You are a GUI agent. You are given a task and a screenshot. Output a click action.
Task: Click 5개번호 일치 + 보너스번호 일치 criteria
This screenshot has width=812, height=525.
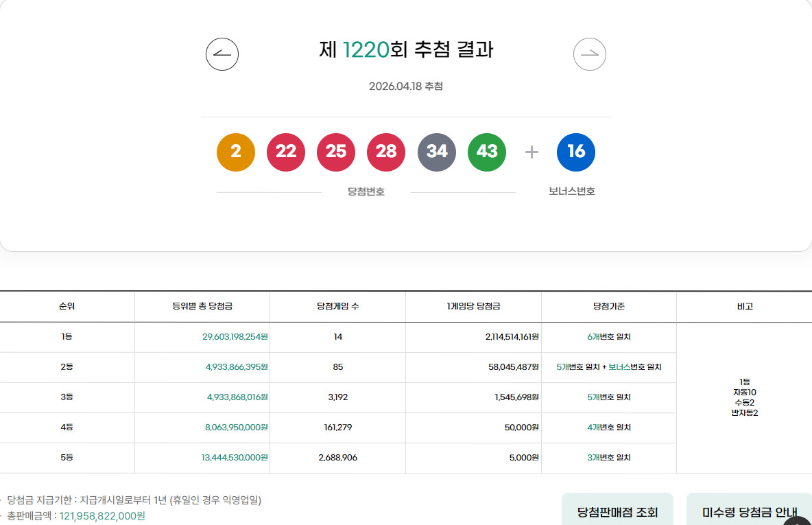tap(609, 367)
